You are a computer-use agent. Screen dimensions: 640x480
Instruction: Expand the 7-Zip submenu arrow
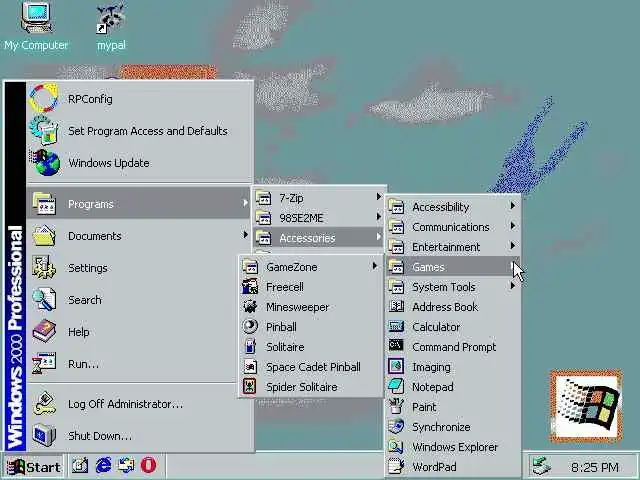(378, 197)
